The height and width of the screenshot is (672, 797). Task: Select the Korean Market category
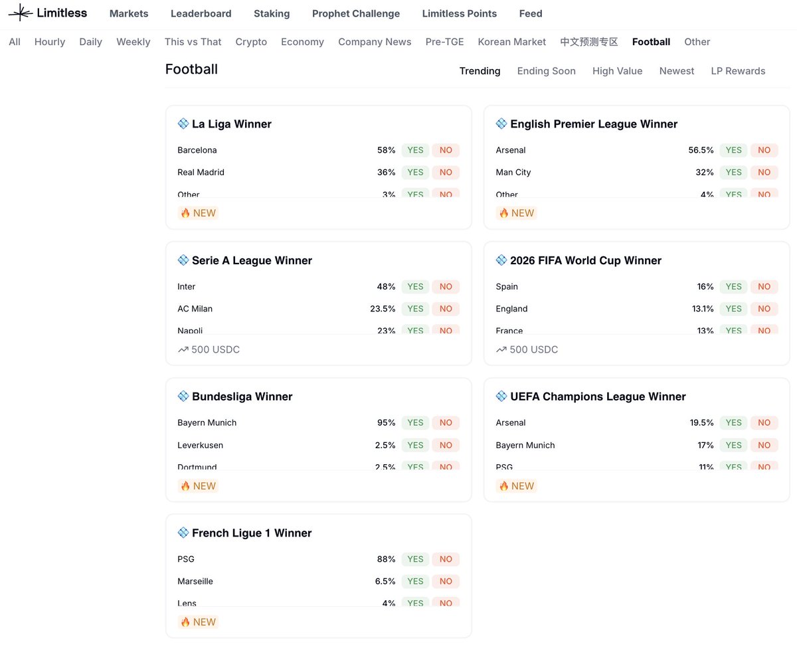coord(512,42)
